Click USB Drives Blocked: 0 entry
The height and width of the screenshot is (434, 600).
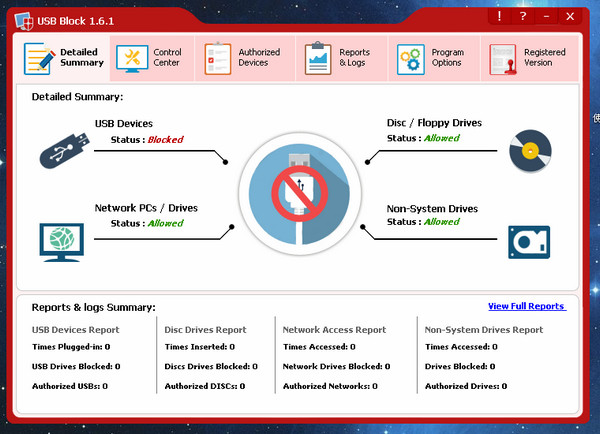pos(76,366)
